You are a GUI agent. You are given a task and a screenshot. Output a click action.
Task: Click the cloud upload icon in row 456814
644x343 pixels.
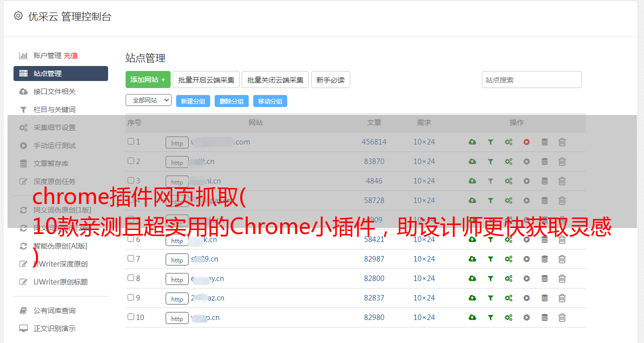pyautogui.click(x=472, y=142)
